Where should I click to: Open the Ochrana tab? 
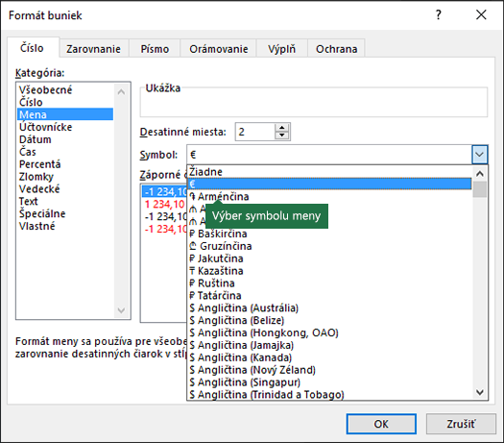(336, 49)
